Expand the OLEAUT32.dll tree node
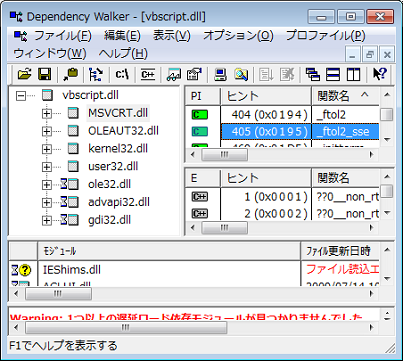 tap(47, 131)
